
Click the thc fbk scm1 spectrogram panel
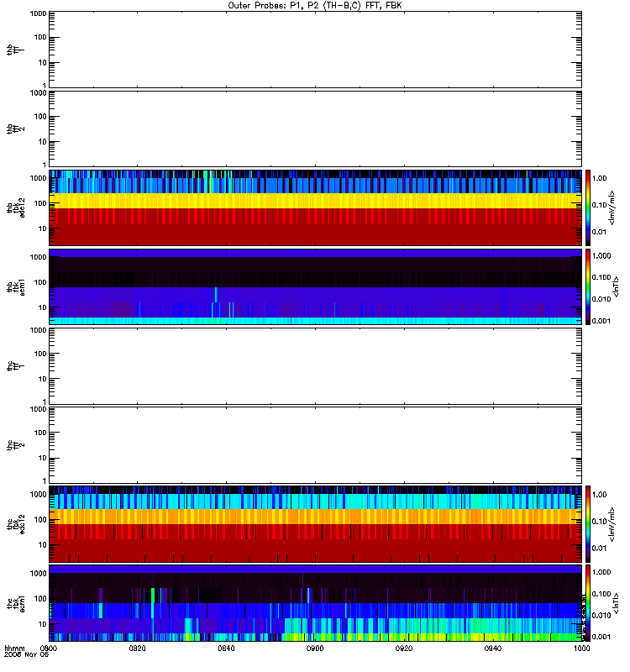[315, 603]
